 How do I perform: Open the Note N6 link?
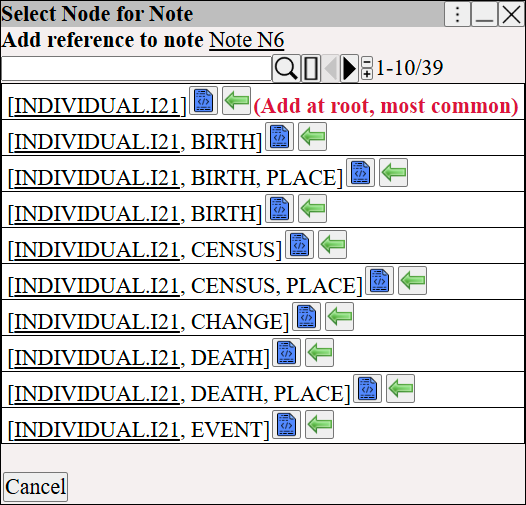[x=247, y=40]
